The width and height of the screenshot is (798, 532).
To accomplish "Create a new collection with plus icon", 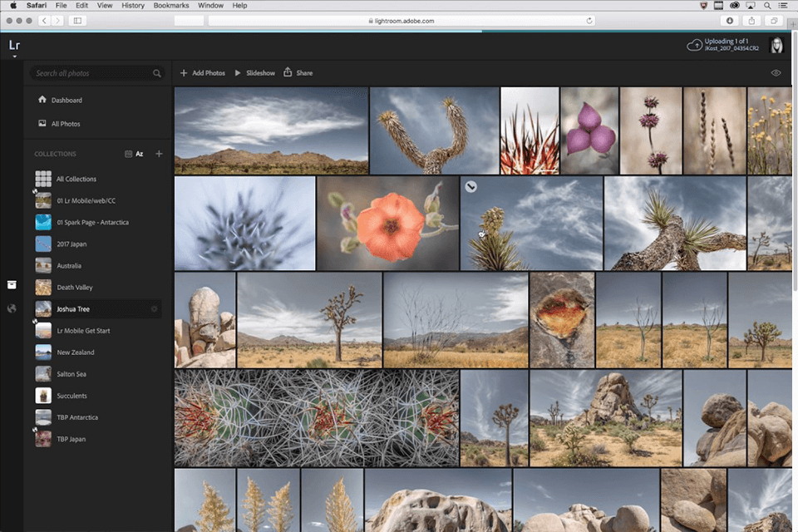I will [159, 154].
